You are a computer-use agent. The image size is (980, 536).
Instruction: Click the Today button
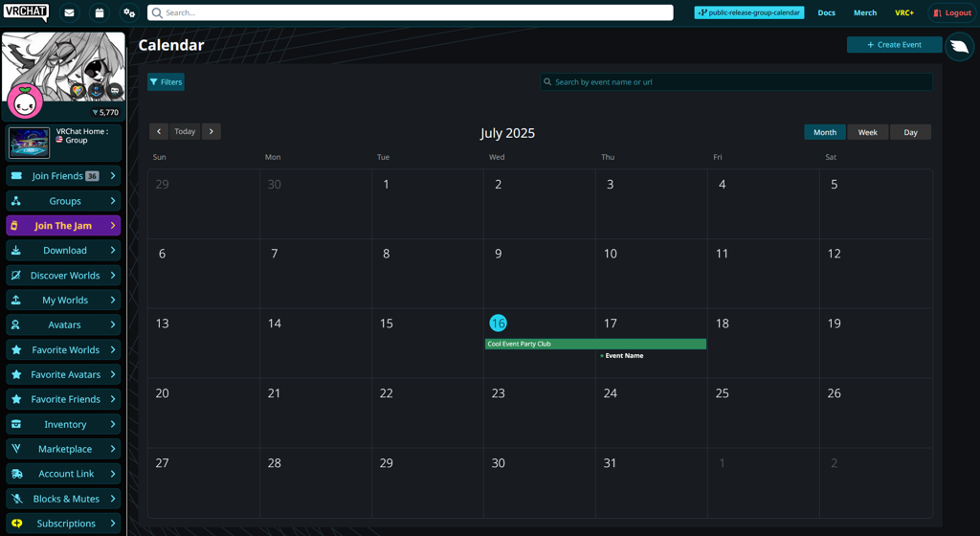coord(185,131)
